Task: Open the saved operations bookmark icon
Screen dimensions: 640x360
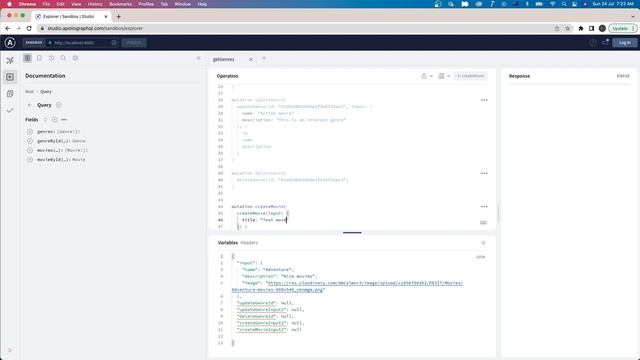Action: tap(39, 58)
